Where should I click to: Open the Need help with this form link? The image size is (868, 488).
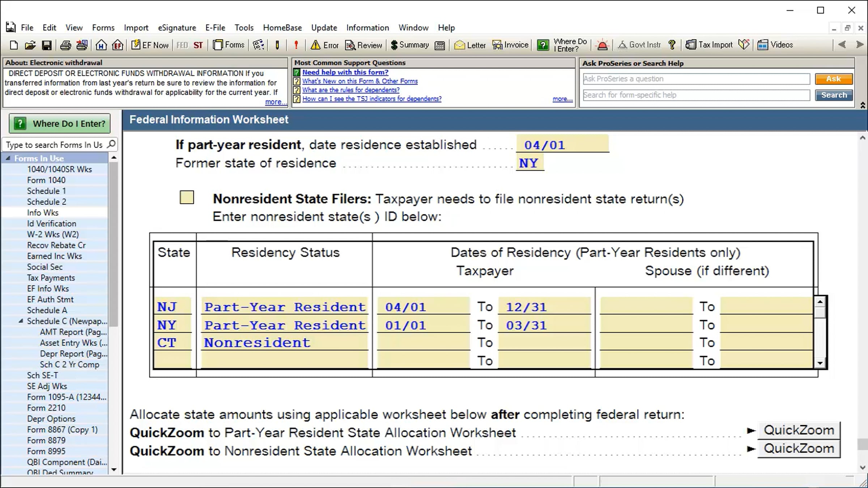[x=345, y=72]
